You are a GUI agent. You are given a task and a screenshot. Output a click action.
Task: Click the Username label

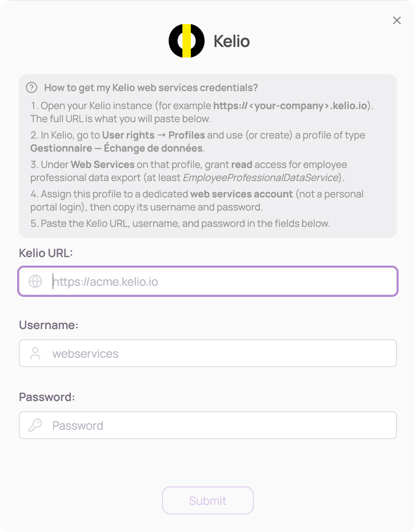49,325
